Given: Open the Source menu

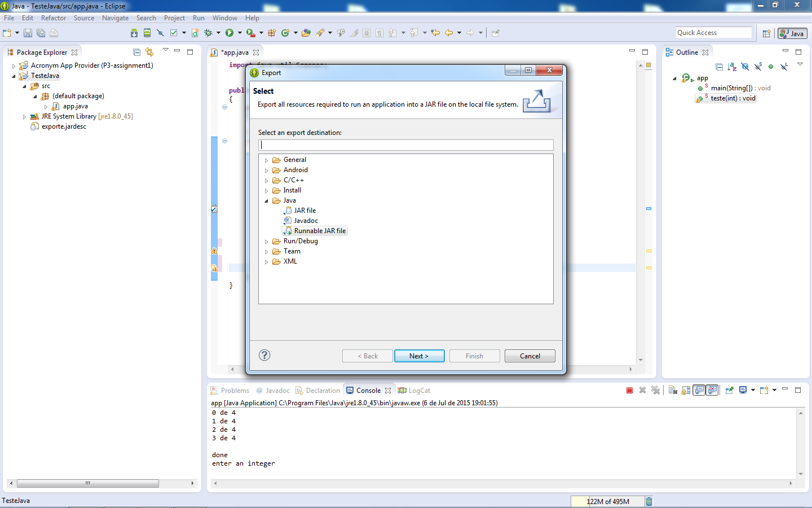Looking at the screenshot, I should click(84, 18).
